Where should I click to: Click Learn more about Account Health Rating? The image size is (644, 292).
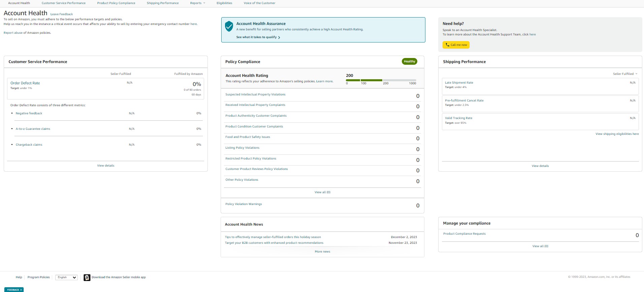click(x=324, y=81)
